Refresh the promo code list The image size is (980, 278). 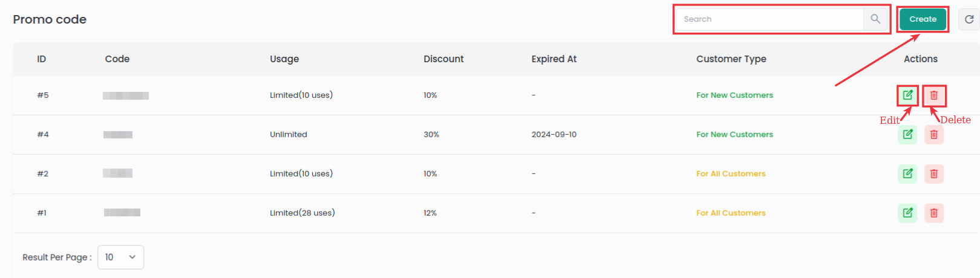pos(969,19)
